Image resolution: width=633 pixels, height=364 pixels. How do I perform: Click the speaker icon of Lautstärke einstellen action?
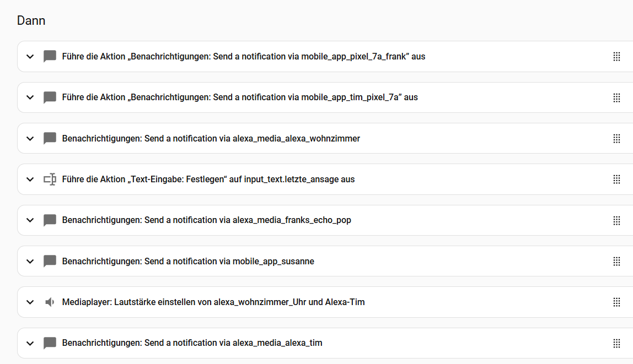50,302
